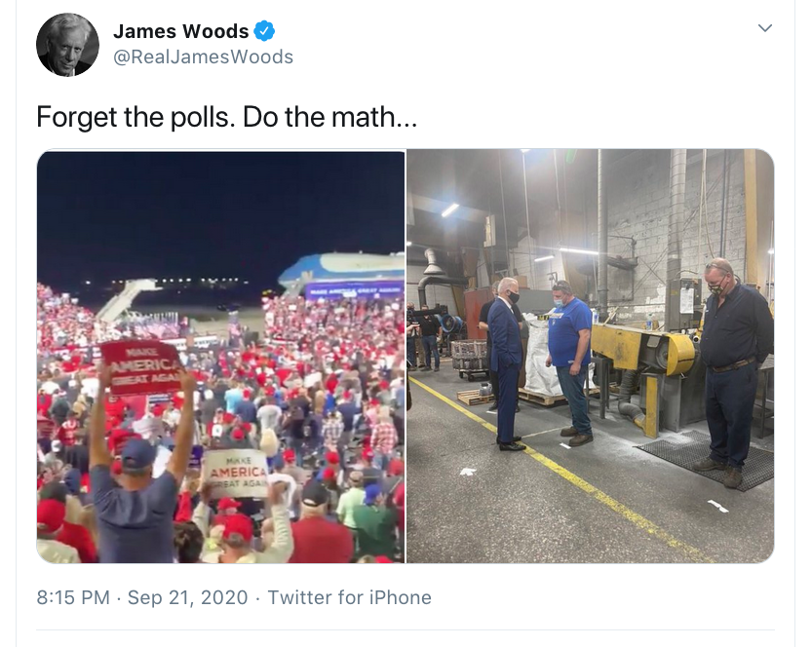
Task: Click the James Woods profile avatar
Action: click(x=67, y=45)
